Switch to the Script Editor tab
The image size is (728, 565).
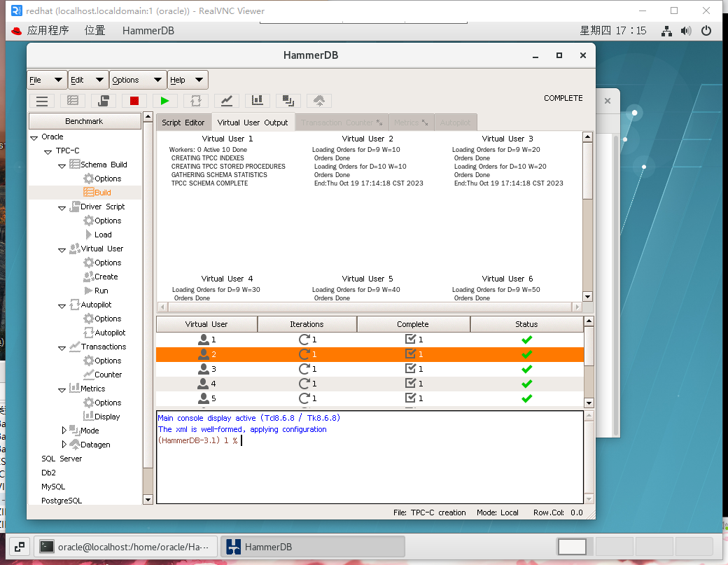[183, 123]
